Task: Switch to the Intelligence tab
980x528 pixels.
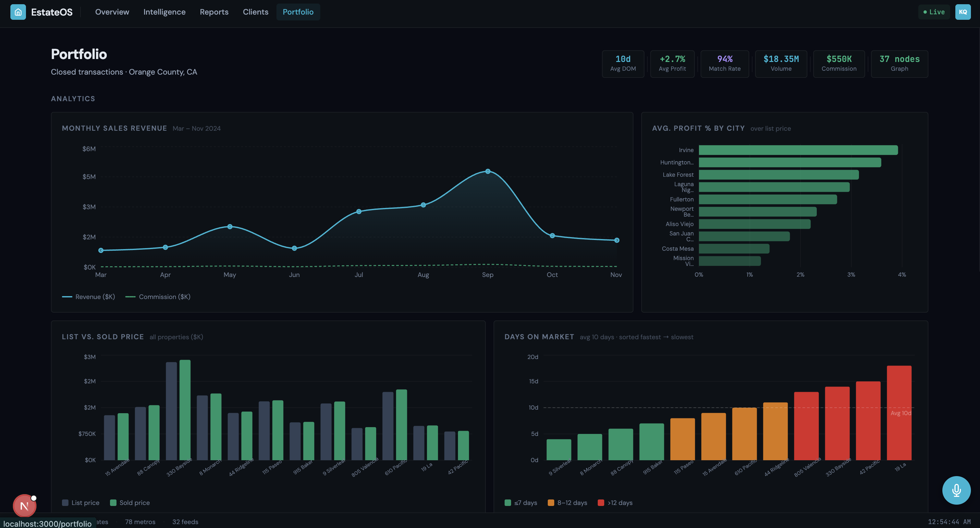Action: (x=164, y=12)
